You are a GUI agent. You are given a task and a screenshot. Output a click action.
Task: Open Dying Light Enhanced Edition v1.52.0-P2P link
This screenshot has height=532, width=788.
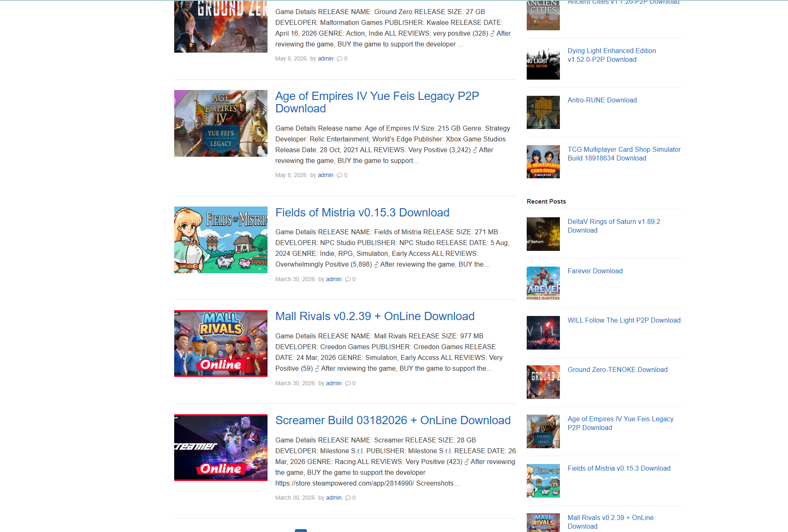coord(612,55)
